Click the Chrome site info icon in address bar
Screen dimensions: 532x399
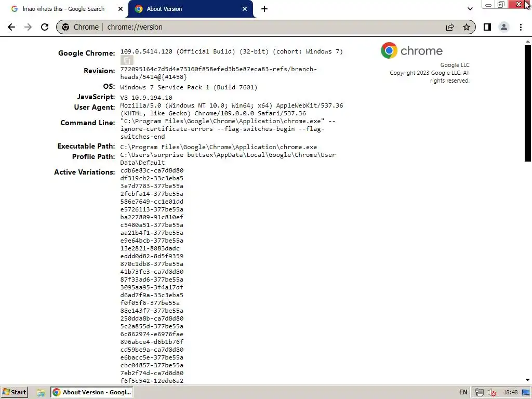65,27
